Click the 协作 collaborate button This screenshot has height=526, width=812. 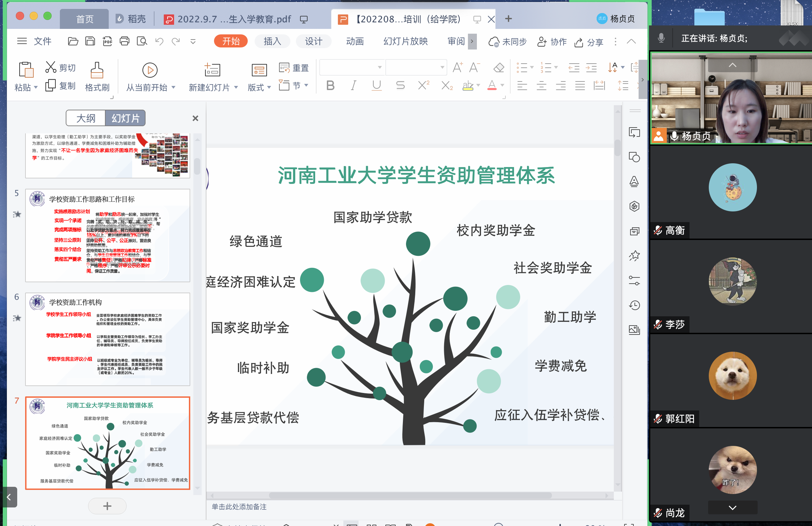pos(552,42)
